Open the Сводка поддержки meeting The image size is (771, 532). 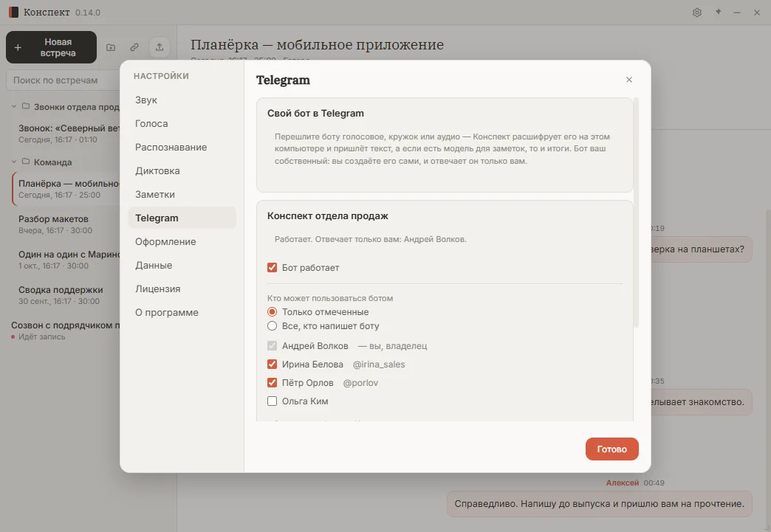tap(66, 294)
